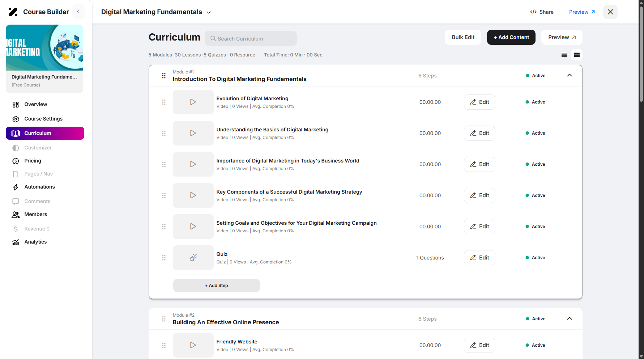Open the Curriculum section in sidebar
Image resolution: width=644 pixels, height=359 pixels.
[x=45, y=133]
